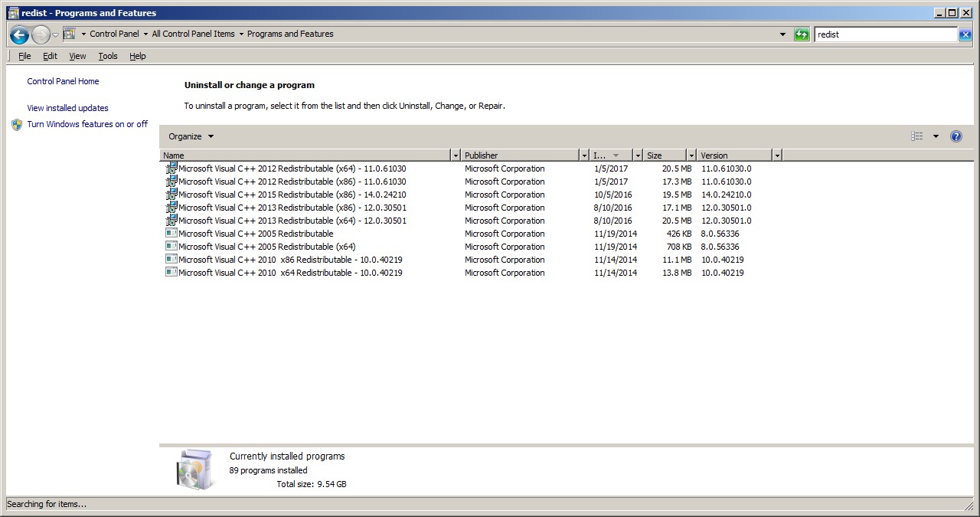980x517 pixels.
Task: Sort by Installed On column header
Action: (612, 155)
